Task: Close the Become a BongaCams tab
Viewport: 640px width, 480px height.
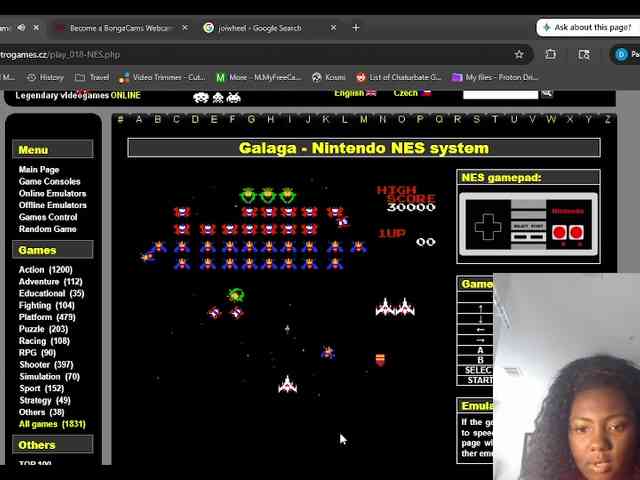Action: (x=185, y=28)
